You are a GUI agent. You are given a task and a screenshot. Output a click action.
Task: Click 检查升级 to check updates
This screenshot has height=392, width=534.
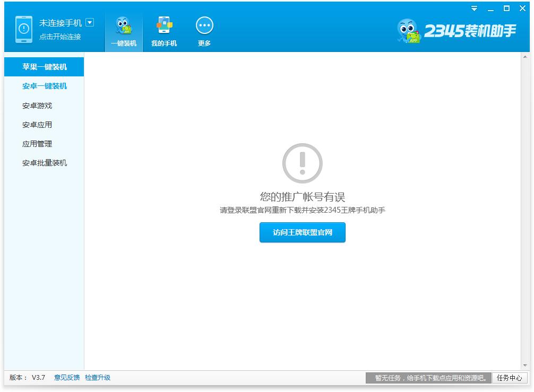[x=98, y=378]
